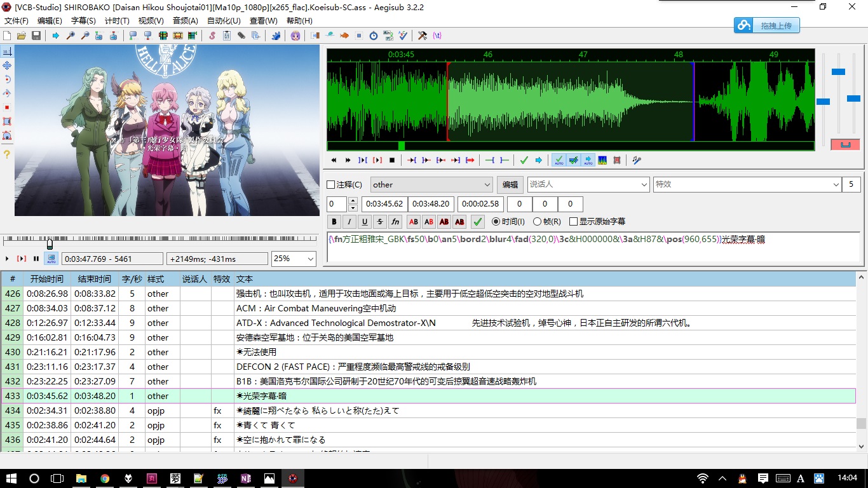
Task: Toggle the 注释(C) comment checkbox
Action: (330, 185)
